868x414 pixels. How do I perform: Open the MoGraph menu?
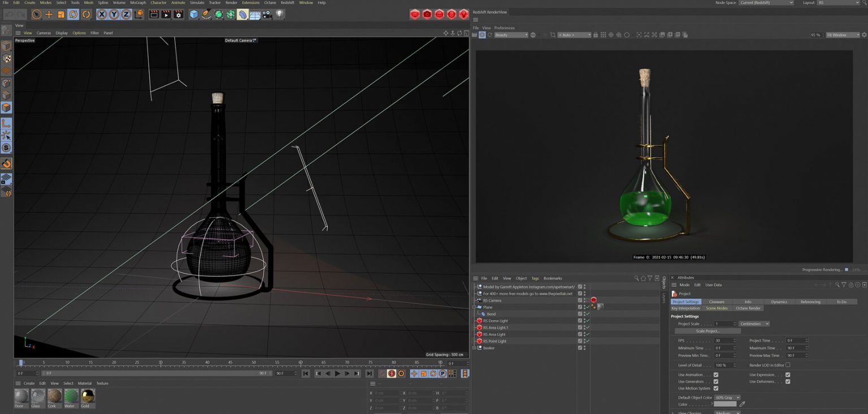coord(137,3)
